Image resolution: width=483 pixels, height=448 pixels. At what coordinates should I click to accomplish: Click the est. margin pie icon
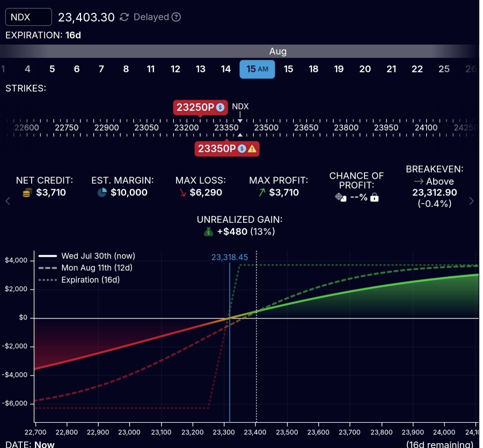click(102, 192)
